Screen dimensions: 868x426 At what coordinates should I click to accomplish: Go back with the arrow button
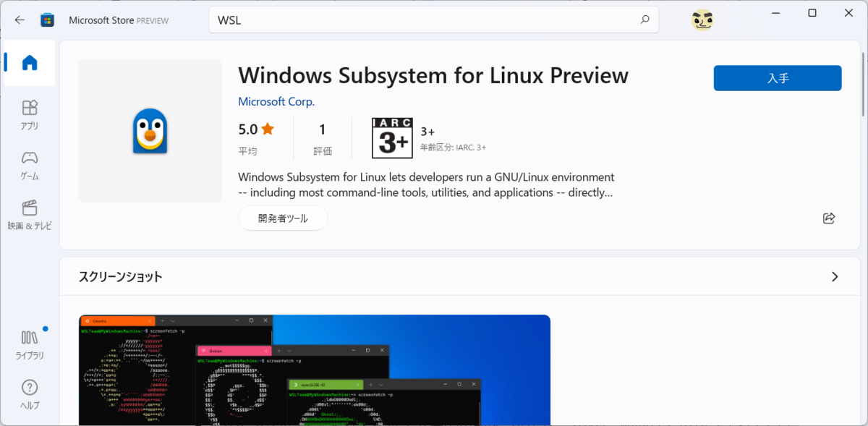click(20, 20)
